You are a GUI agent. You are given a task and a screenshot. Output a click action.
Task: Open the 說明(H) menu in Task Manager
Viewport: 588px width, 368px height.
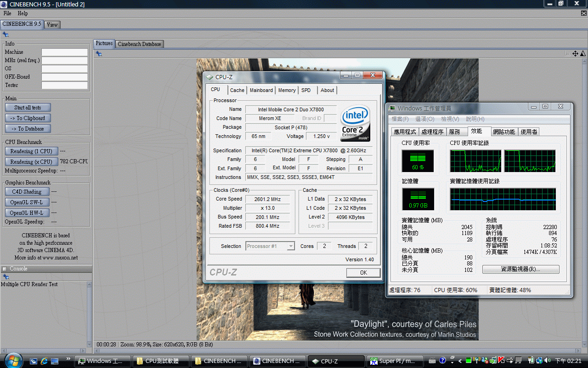pyautogui.click(x=475, y=119)
